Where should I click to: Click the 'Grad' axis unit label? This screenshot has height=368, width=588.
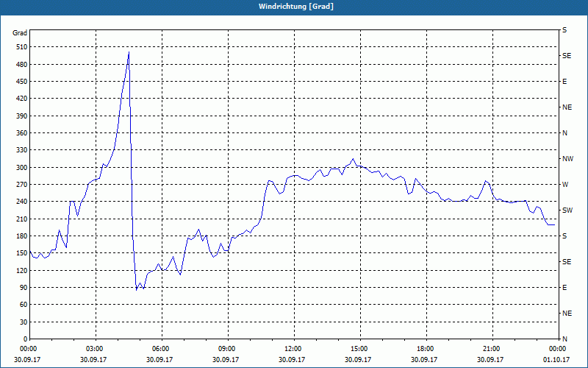pyautogui.click(x=20, y=33)
